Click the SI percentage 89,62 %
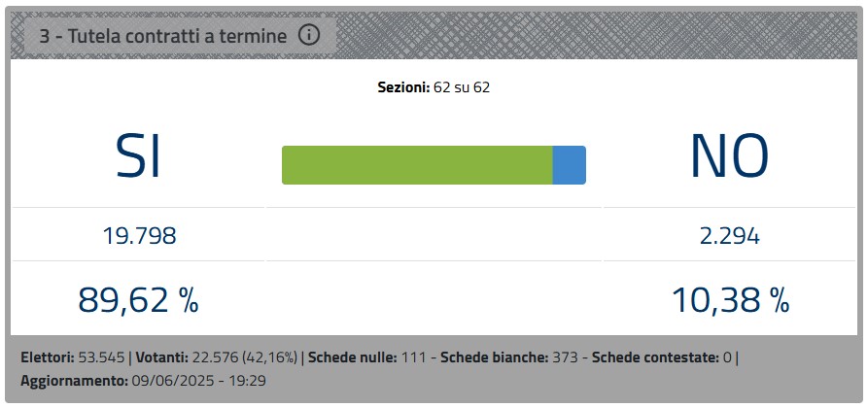Screen dimensions: 868x408 (138, 300)
